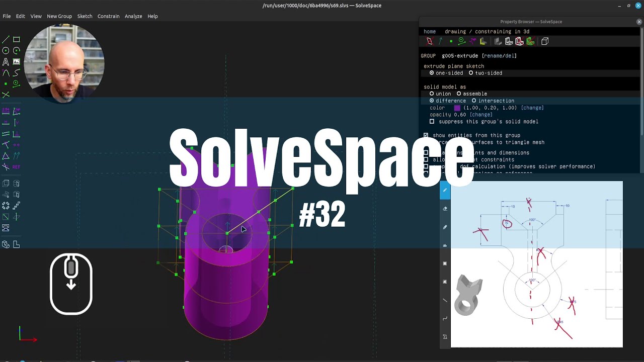This screenshot has height=362, width=644.
Task: Apply the Symmetric constraint
Action: (17, 144)
